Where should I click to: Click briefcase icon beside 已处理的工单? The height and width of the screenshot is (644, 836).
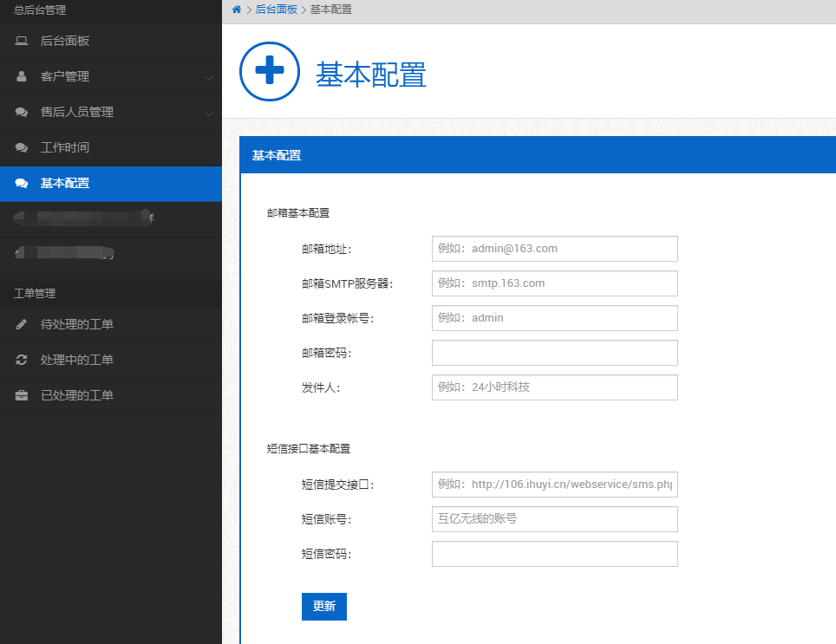(22, 395)
